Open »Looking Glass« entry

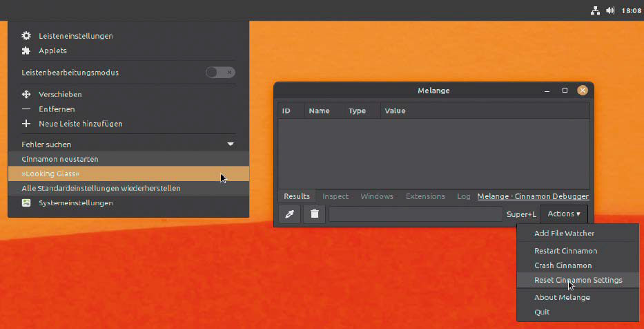[128, 173]
